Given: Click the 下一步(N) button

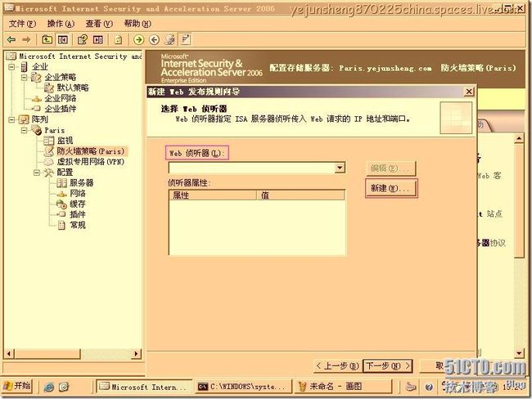Looking at the screenshot, I should (x=388, y=366).
